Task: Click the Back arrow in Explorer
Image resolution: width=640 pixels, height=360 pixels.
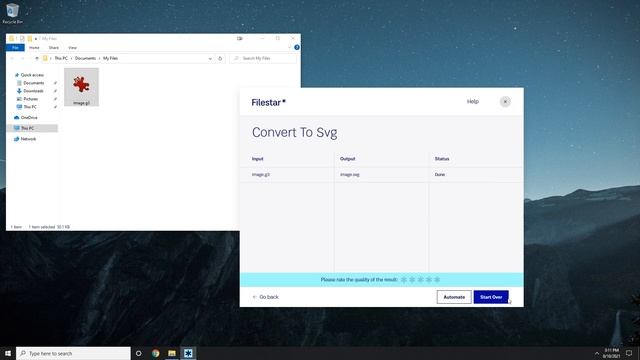Action: coord(12,58)
